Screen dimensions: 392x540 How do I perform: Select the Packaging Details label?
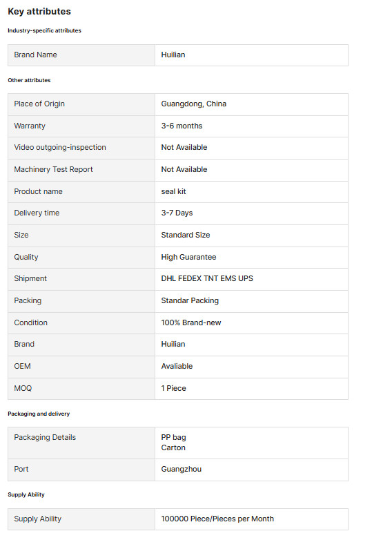pos(45,437)
